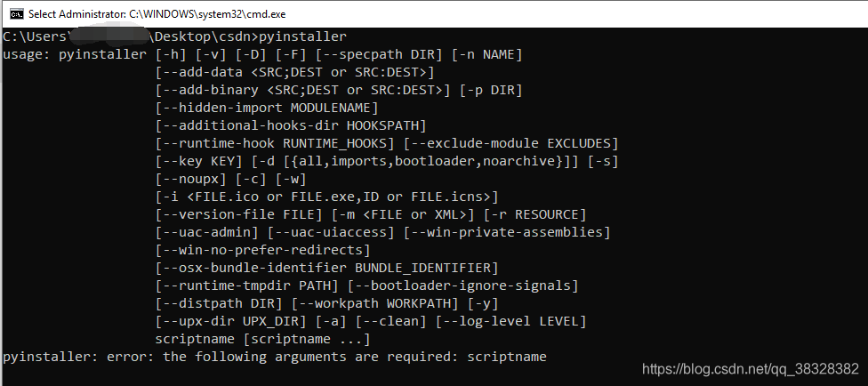Click the '[--runtime-tmpdir PATH]' option

coord(247,285)
